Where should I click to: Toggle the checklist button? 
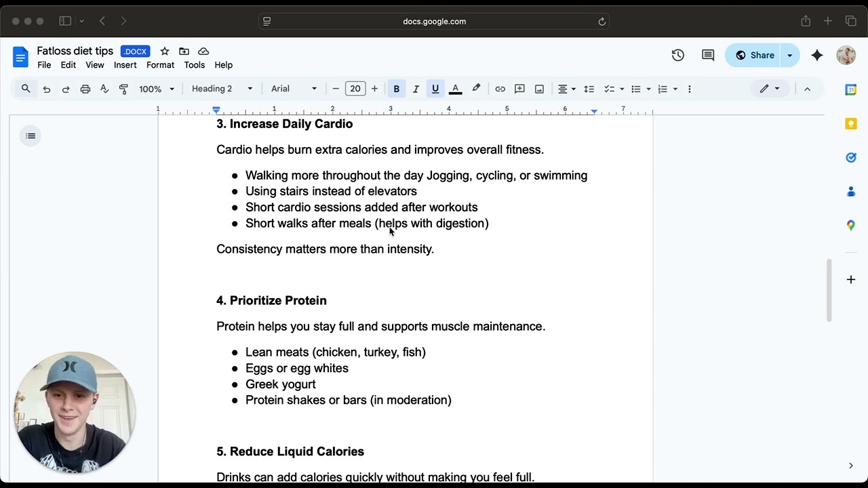(x=609, y=89)
